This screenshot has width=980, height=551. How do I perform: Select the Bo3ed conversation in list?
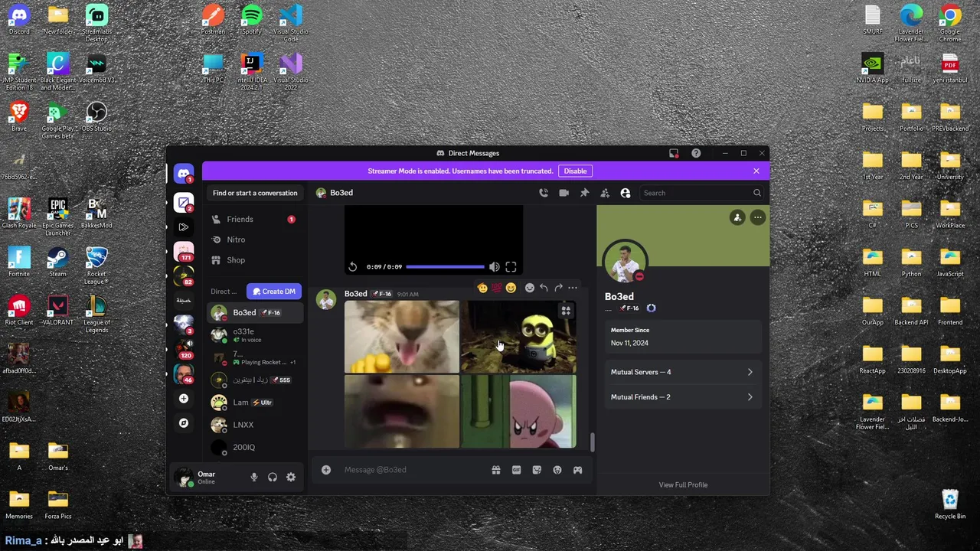pyautogui.click(x=254, y=313)
